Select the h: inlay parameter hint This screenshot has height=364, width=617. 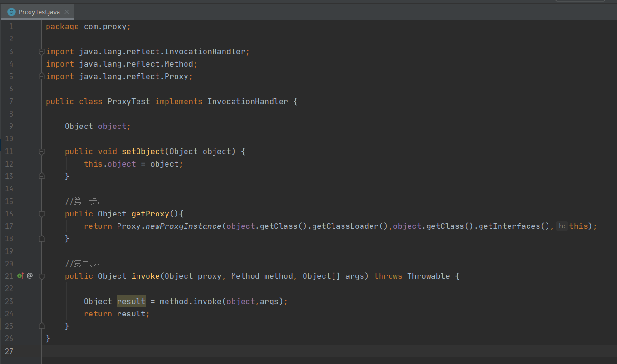click(x=562, y=226)
